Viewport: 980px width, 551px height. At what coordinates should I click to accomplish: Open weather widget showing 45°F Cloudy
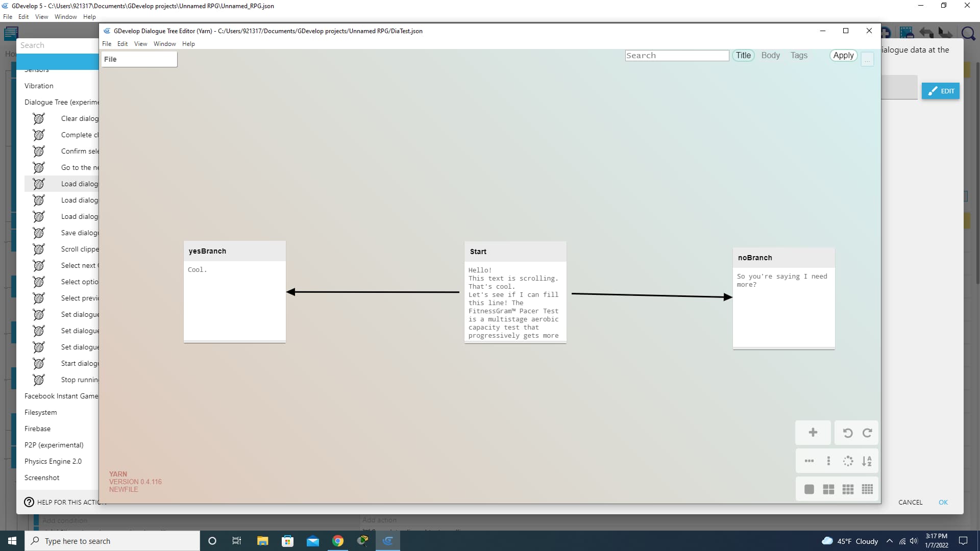[850, 541]
